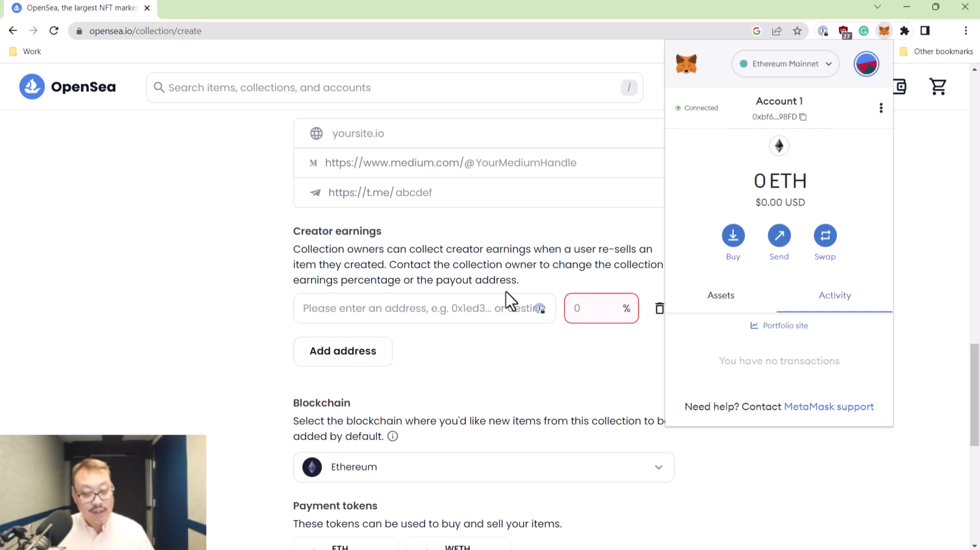Show blockchain info tooltip icon
980x550 pixels.
(392, 436)
